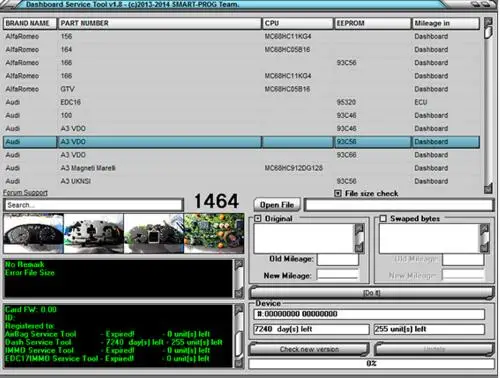Click remark console scrollbar down arrow
500x378 pixels.
[x=239, y=293]
